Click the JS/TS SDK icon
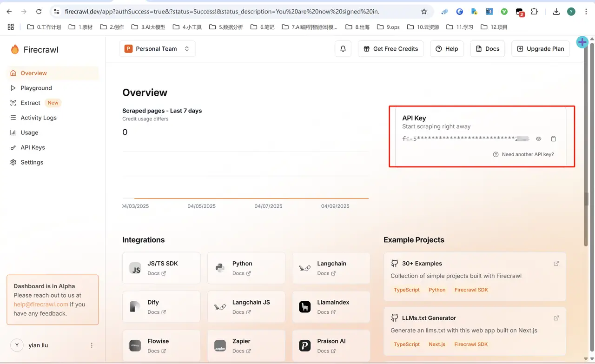The width and height of the screenshot is (595, 364). (136, 268)
